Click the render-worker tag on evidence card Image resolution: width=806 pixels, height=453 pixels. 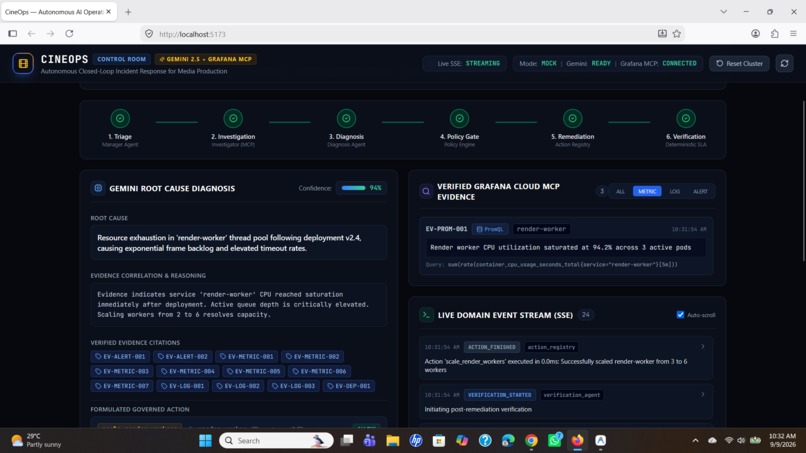click(x=541, y=229)
